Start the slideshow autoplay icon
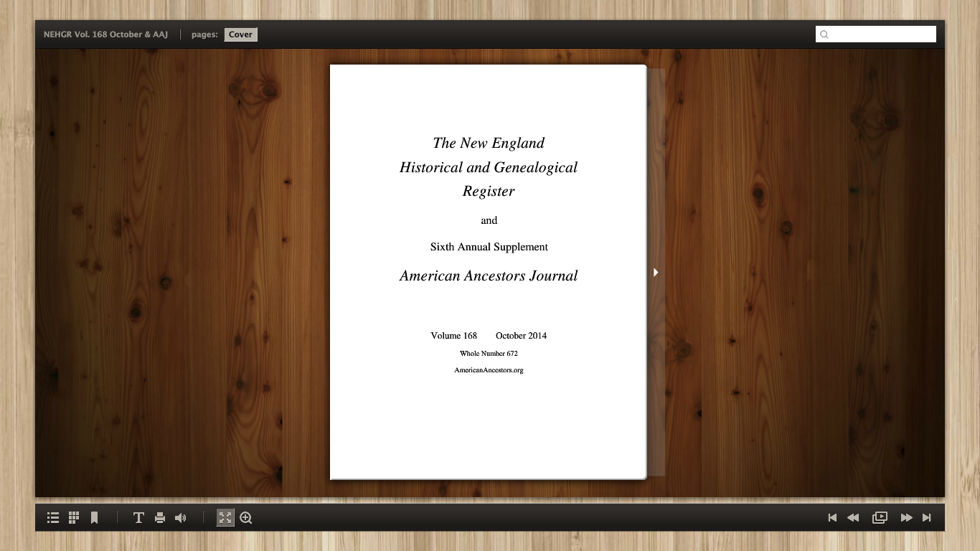The width and height of the screenshot is (980, 551). coord(880,518)
